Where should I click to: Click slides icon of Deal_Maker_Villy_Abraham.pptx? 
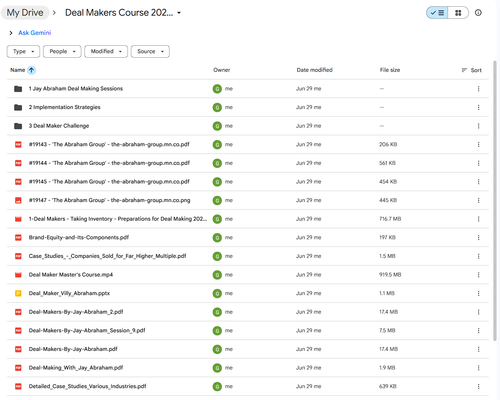click(x=18, y=293)
